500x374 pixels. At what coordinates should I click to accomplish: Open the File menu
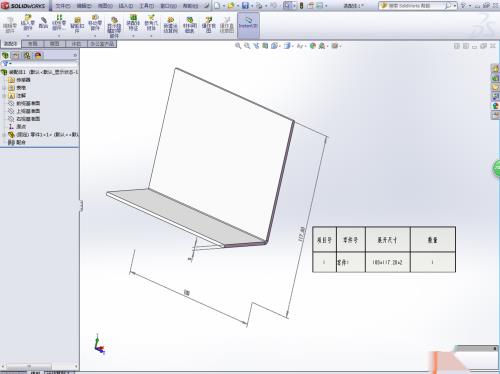click(x=63, y=6)
